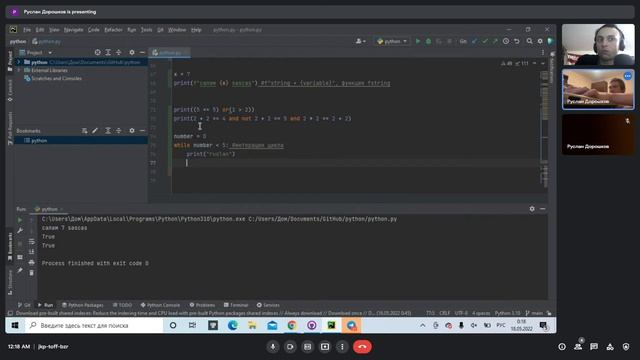
Task: Click the UTF-8 encoding status widget
Action: point(461,313)
